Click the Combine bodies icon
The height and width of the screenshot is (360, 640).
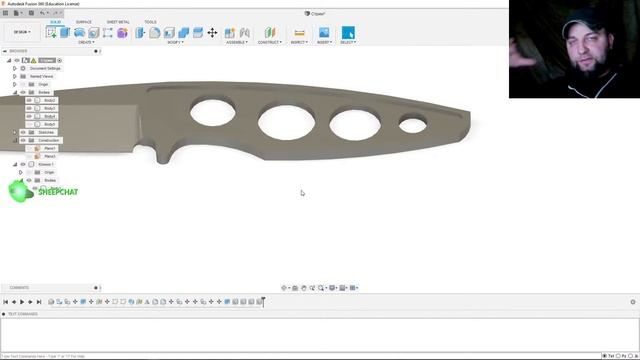(183, 33)
